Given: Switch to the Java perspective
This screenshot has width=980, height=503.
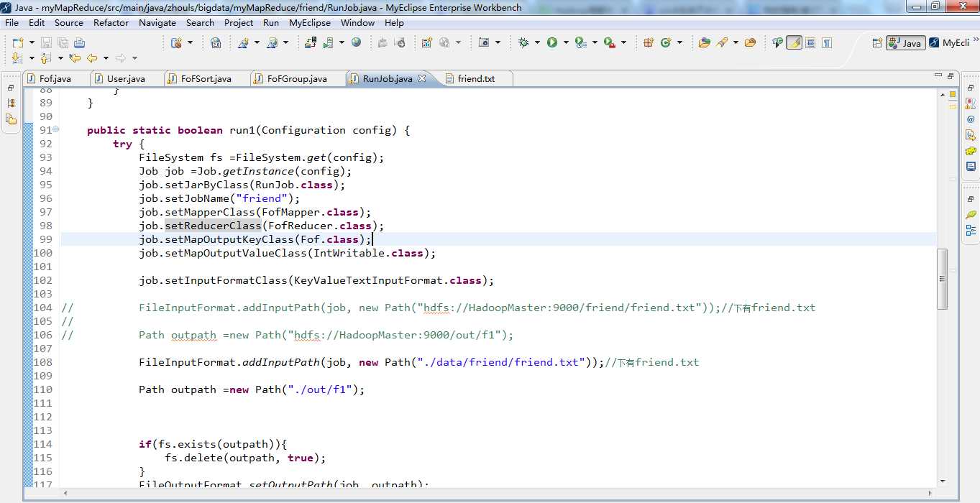Looking at the screenshot, I should coord(905,43).
